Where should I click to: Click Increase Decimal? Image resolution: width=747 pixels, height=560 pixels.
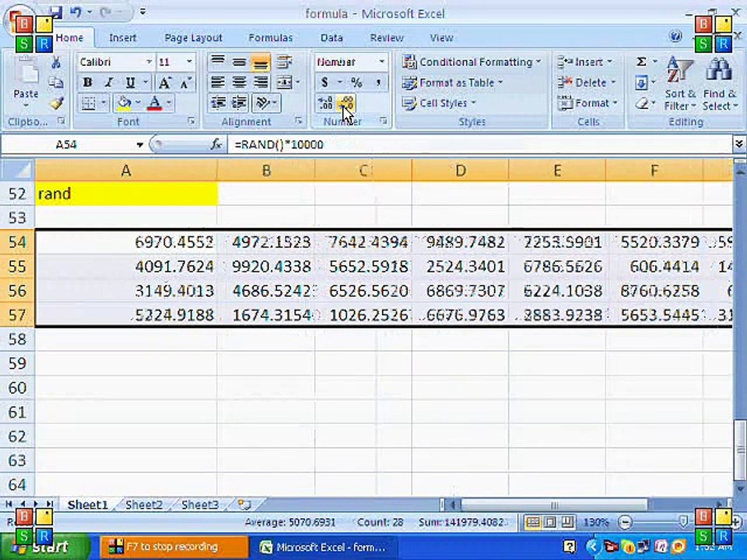pyautogui.click(x=325, y=103)
